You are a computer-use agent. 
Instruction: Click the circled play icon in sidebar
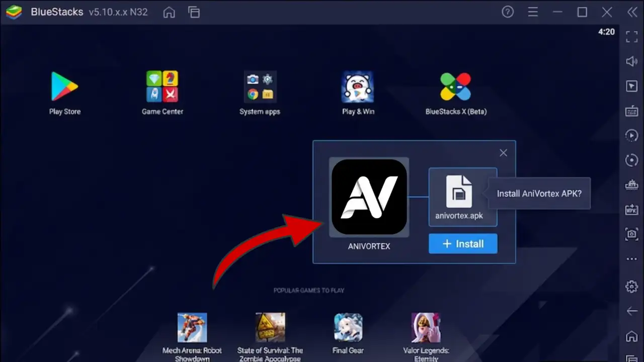631,136
